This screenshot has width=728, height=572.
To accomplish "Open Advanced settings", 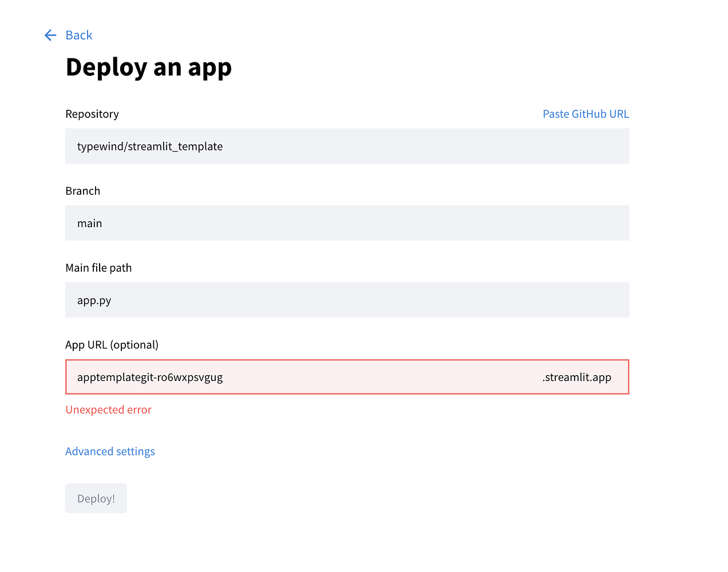I will [x=110, y=451].
